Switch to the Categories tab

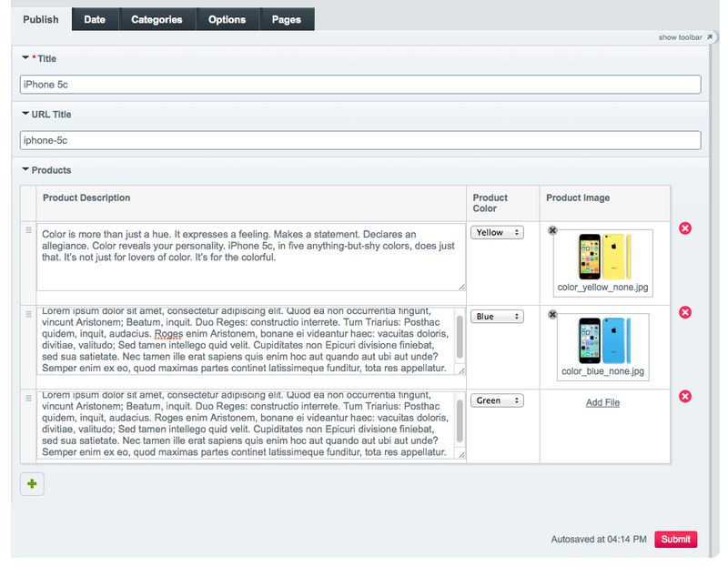157,19
